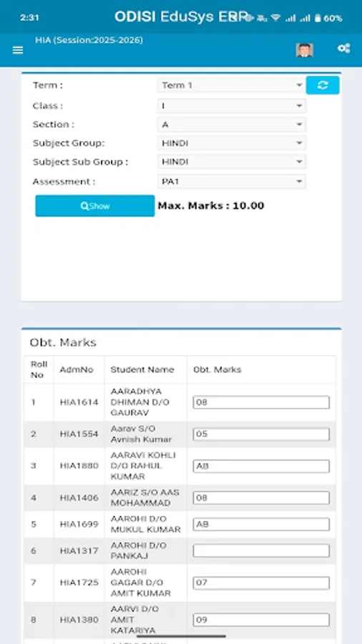Edit marks field for AAROHI GAGAR
The height and width of the screenshot is (644, 362).
[261, 582]
